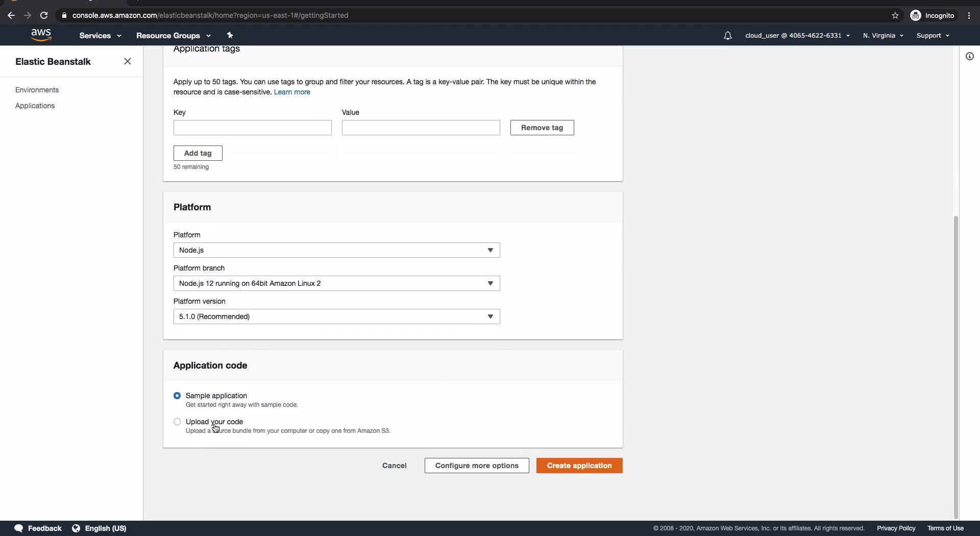Screen dimensions: 980x536
Task: Cancel the application creation
Action: coord(395,466)
